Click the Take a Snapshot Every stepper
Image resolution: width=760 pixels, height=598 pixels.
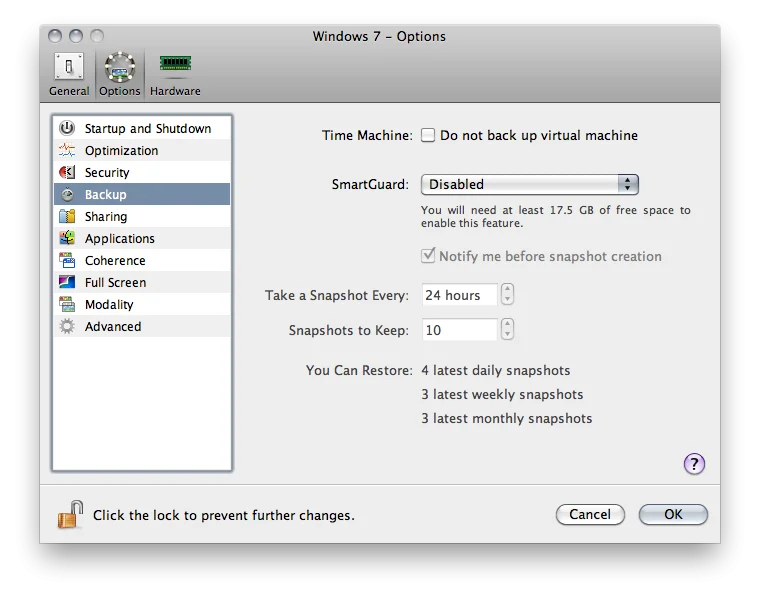(x=507, y=294)
